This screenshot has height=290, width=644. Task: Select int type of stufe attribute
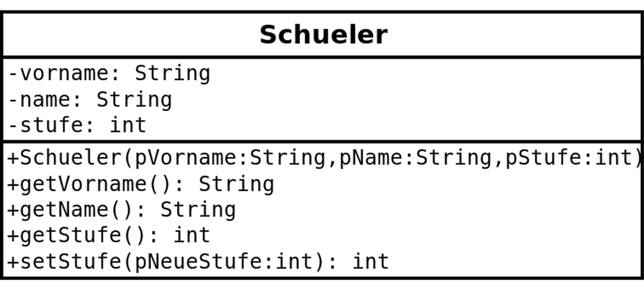tap(128, 125)
